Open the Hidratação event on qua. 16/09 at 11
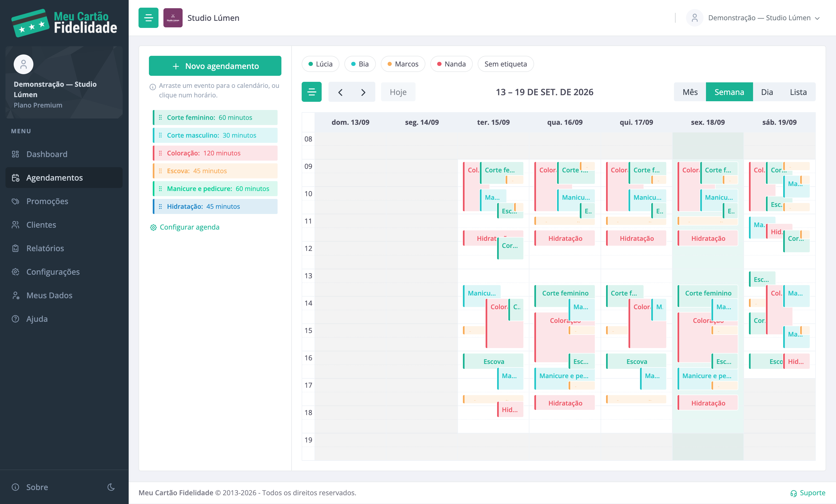This screenshot has height=504, width=836. pos(565,238)
